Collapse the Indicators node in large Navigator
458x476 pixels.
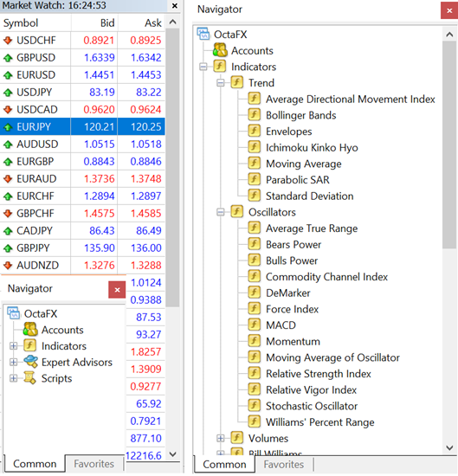pos(203,67)
